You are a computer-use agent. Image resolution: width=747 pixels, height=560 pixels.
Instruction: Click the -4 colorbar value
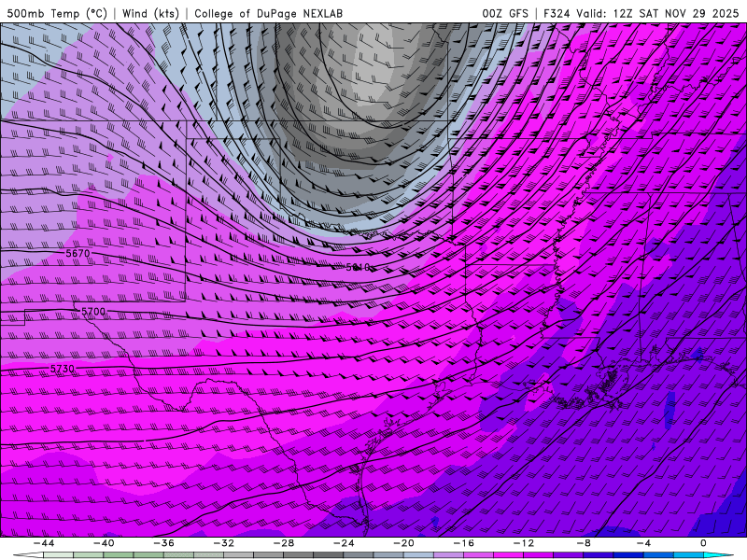coord(643,543)
